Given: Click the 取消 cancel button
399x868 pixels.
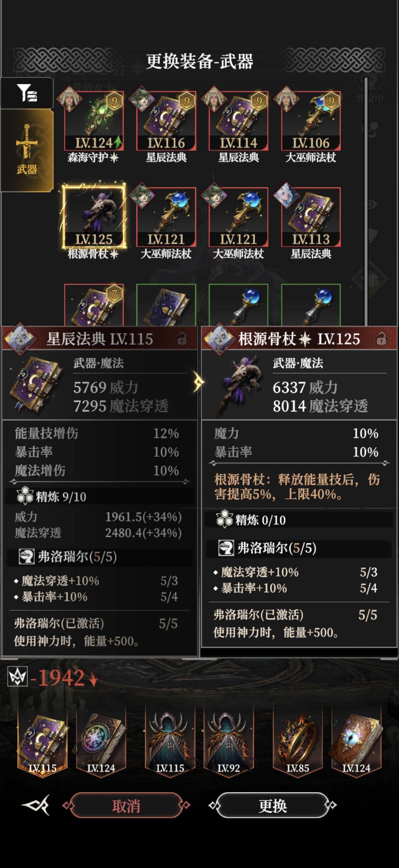Looking at the screenshot, I should pos(126,806).
